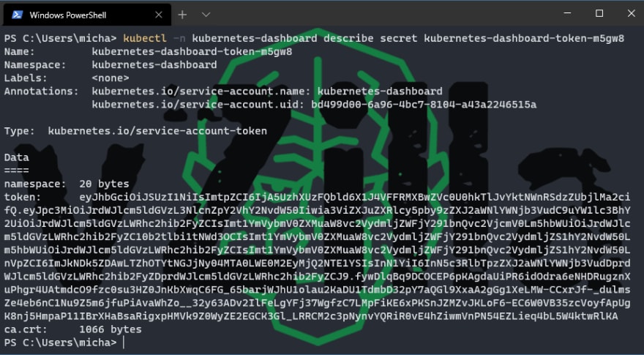Click the token label in the Data section
This screenshot has width=644, height=355.
coord(23,197)
